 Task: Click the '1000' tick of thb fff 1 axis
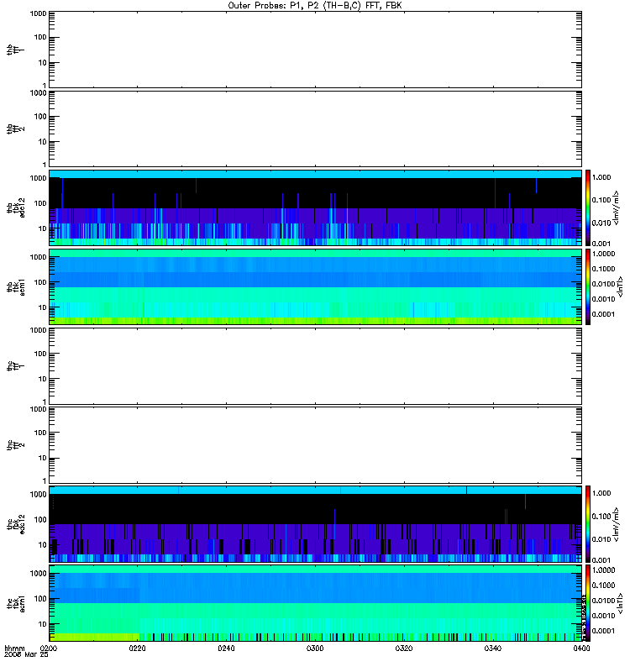[38, 13]
